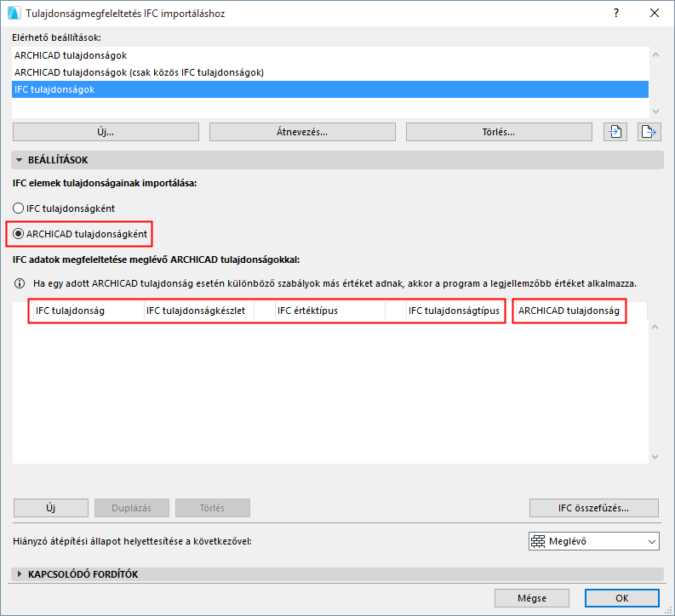Expand the KAPCSOLÓDÓ FORDÍTÓK section
This screenshot has height=616, width=675.
[19, 573]
